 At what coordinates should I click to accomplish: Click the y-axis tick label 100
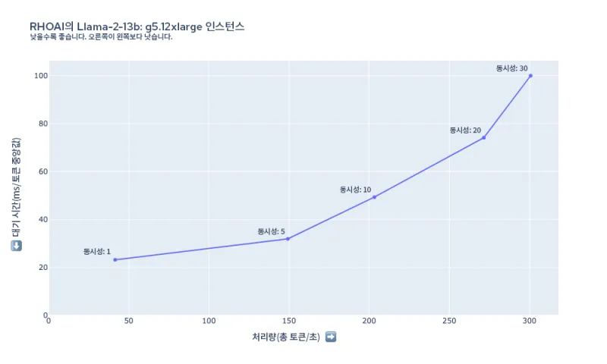click(x=40, y=76)
